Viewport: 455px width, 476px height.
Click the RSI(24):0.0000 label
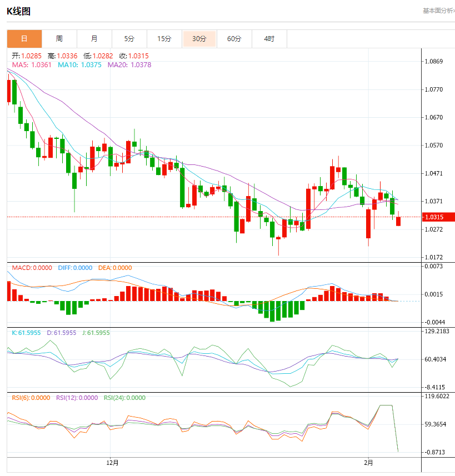pyautogui.click(x=124, y=398)
